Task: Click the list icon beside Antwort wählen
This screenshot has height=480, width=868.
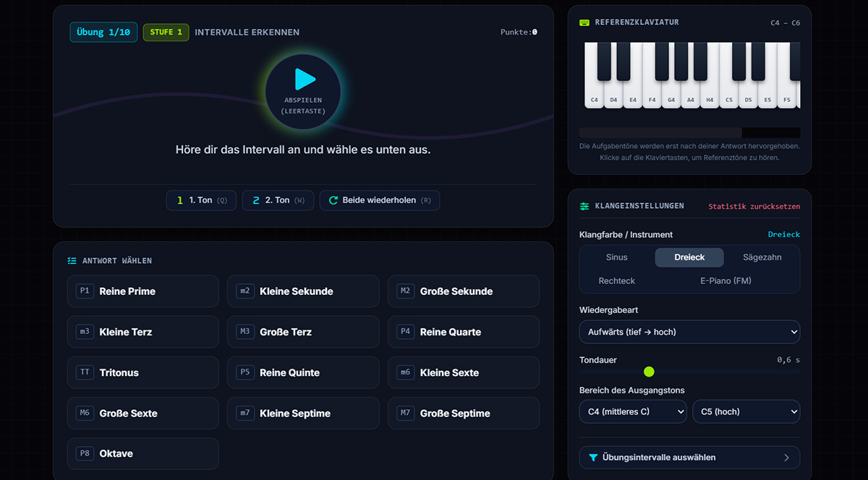Action: coord(72,261)
